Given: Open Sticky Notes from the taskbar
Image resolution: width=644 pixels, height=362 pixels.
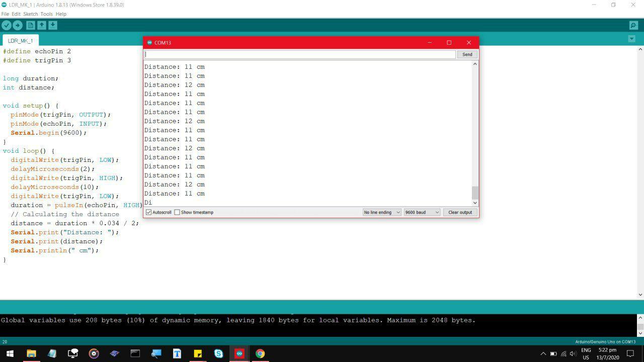Looking at the screenshot, I should [x=198, y=353].
